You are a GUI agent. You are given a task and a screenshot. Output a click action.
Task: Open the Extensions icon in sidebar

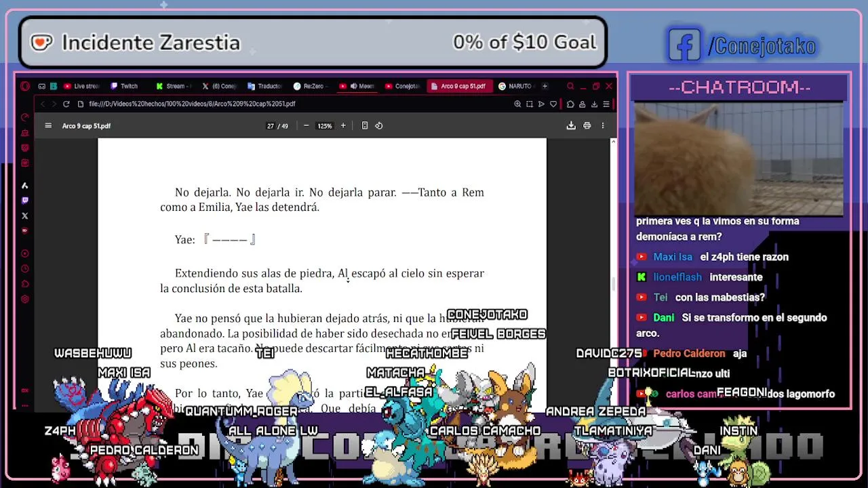point(25,284)
